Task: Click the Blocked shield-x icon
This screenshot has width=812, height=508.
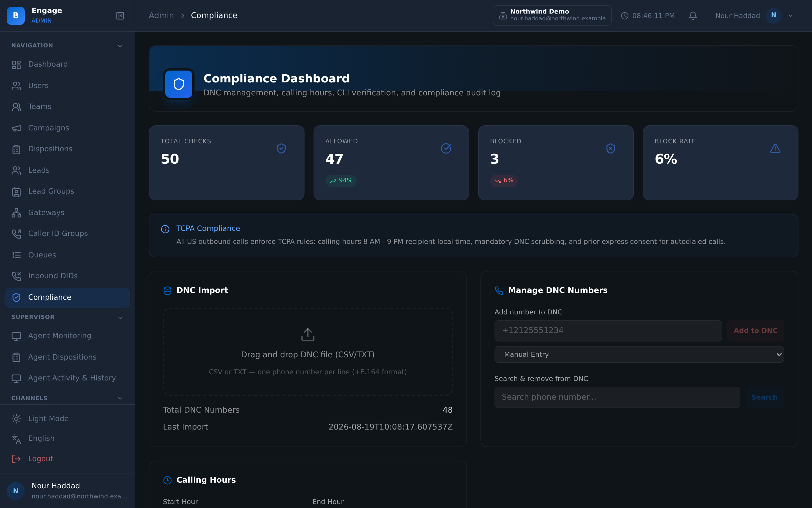Action: pos(611,148)
